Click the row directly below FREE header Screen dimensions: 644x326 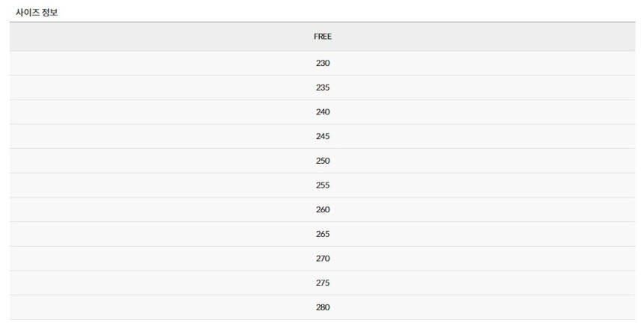point(323,64)
